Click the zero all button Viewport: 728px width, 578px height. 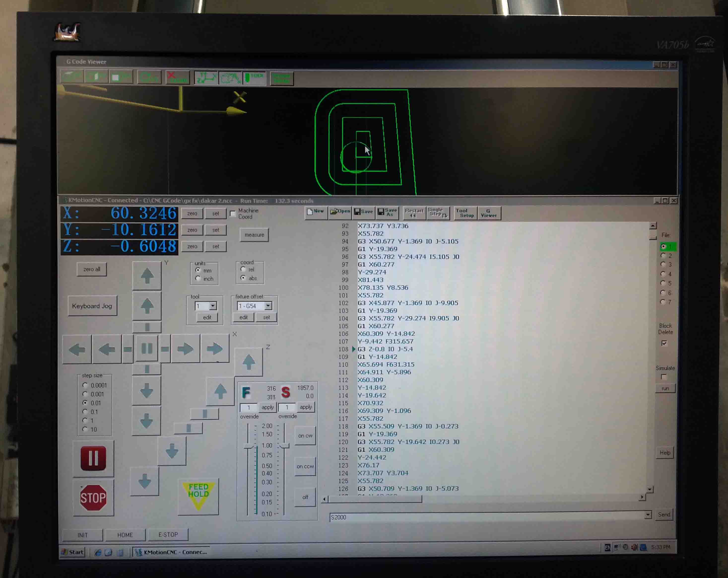pos(92,270)
